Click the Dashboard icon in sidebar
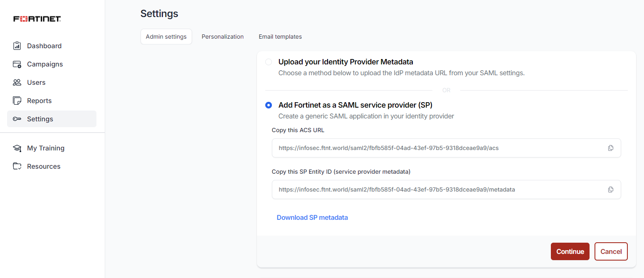The width and height of the screenshot is (644, 278). coord(17,46)
